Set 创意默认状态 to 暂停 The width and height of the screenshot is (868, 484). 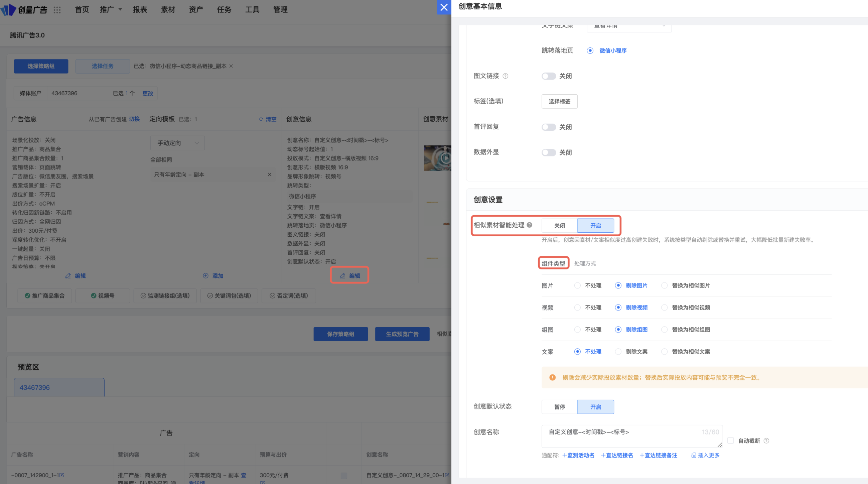tap(559, 407)
